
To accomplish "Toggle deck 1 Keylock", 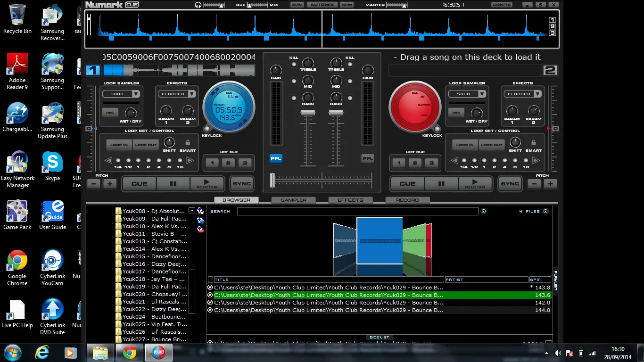I will coord(206,129).
